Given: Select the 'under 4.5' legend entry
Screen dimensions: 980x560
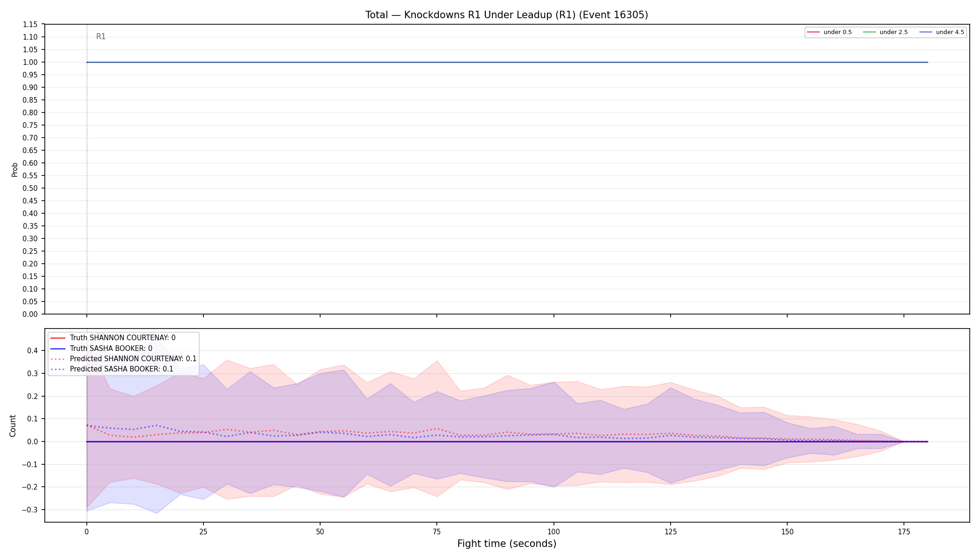Looking at the screenshot, I should pos(942,32).
